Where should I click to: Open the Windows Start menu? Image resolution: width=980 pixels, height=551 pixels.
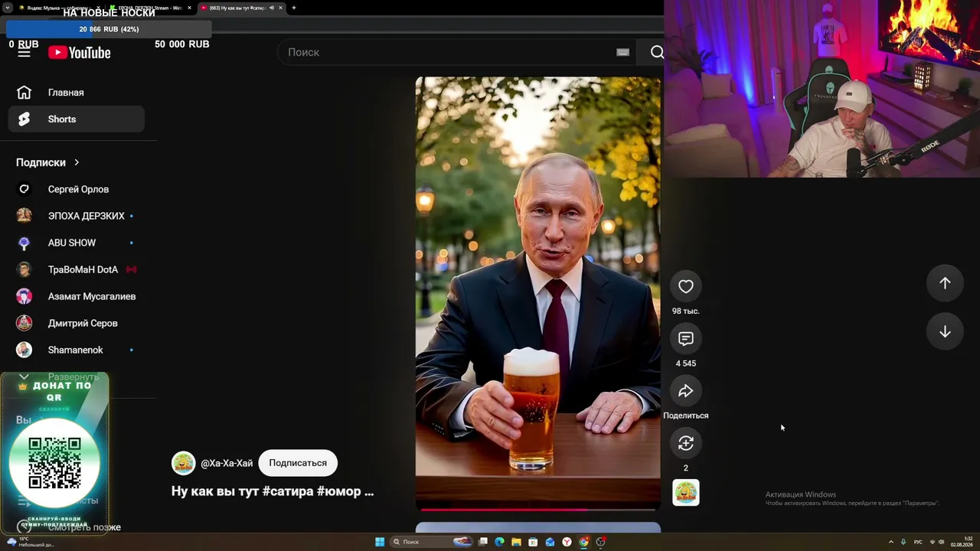(380, 542)
